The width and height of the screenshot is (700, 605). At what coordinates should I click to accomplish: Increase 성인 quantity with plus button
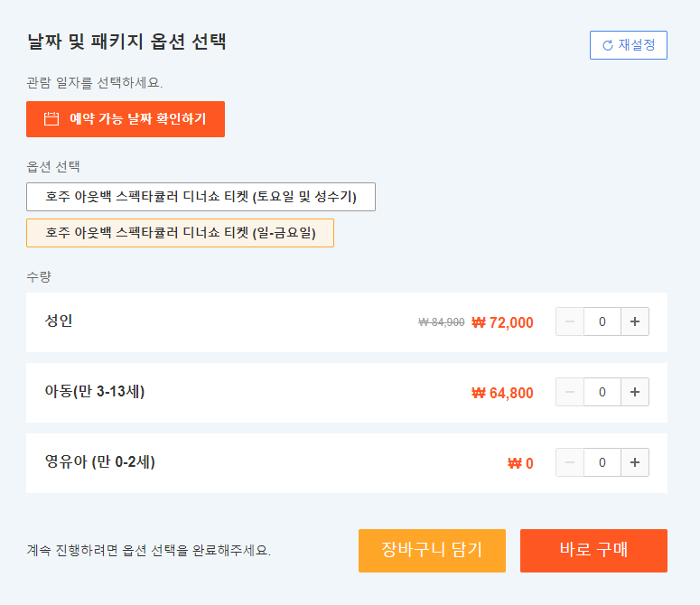(635, 321)
